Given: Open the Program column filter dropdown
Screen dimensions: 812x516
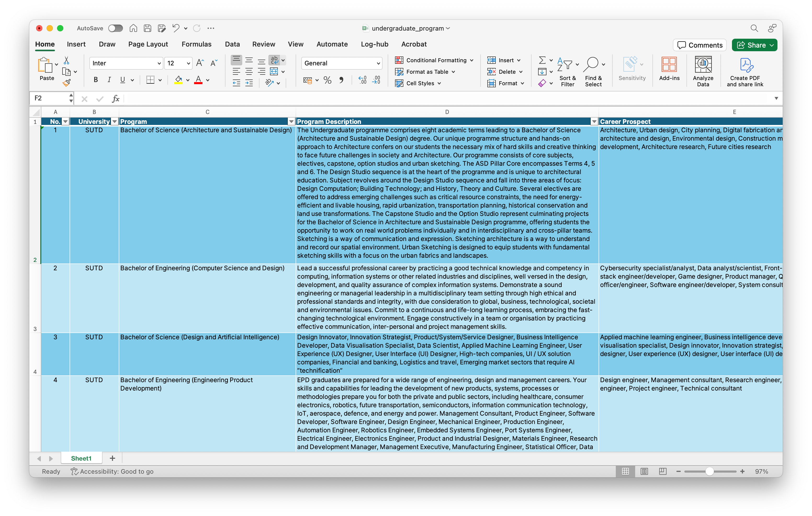Looking at the screenshot, I should (x=291, y=122).
